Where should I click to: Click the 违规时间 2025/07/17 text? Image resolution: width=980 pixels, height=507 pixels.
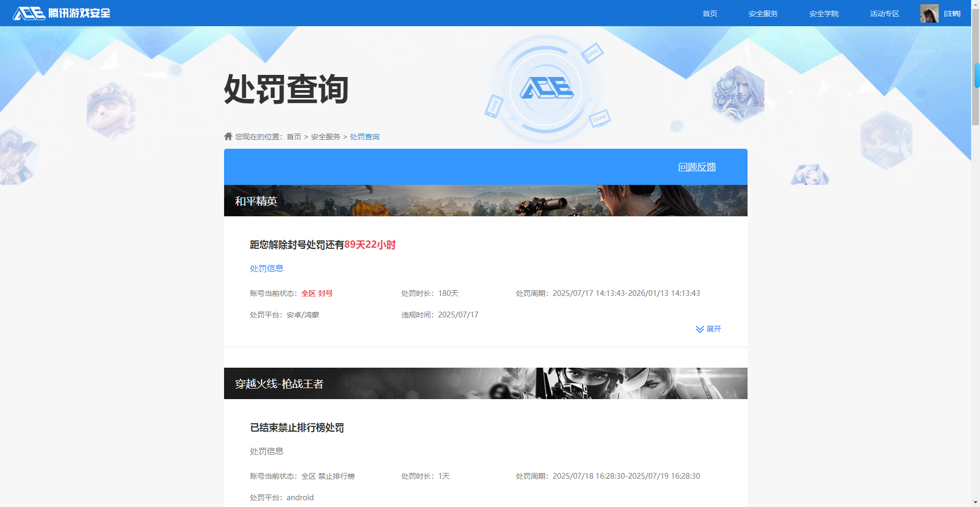[440, 315]
